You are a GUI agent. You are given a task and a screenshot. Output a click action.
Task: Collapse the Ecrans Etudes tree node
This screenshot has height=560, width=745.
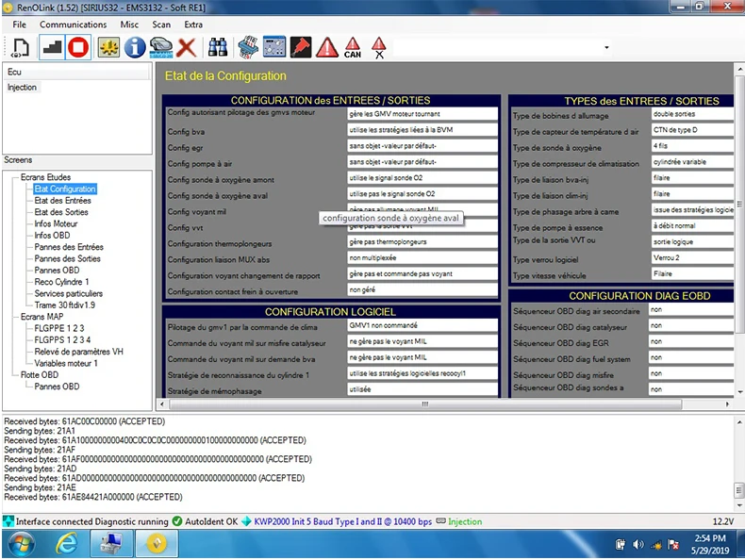point(13,177)
